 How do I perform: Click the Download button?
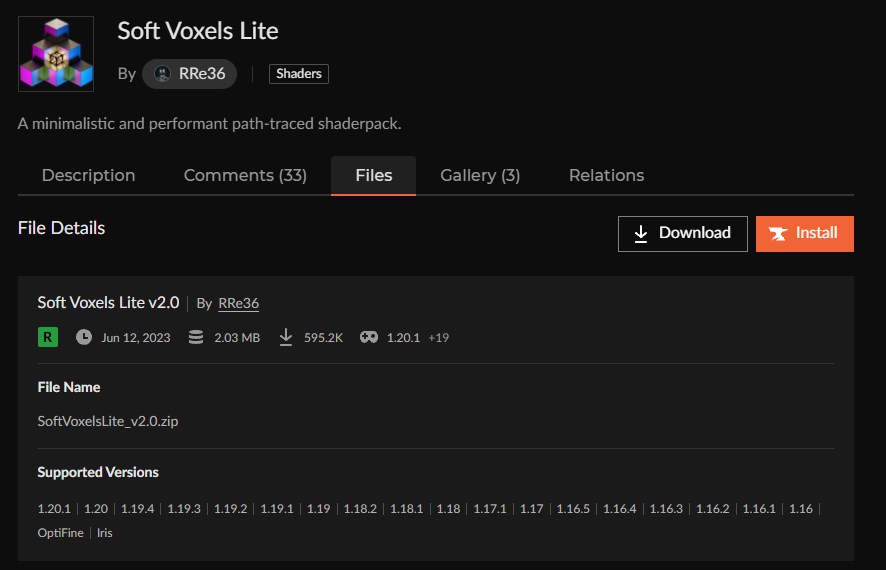(683, 233)
